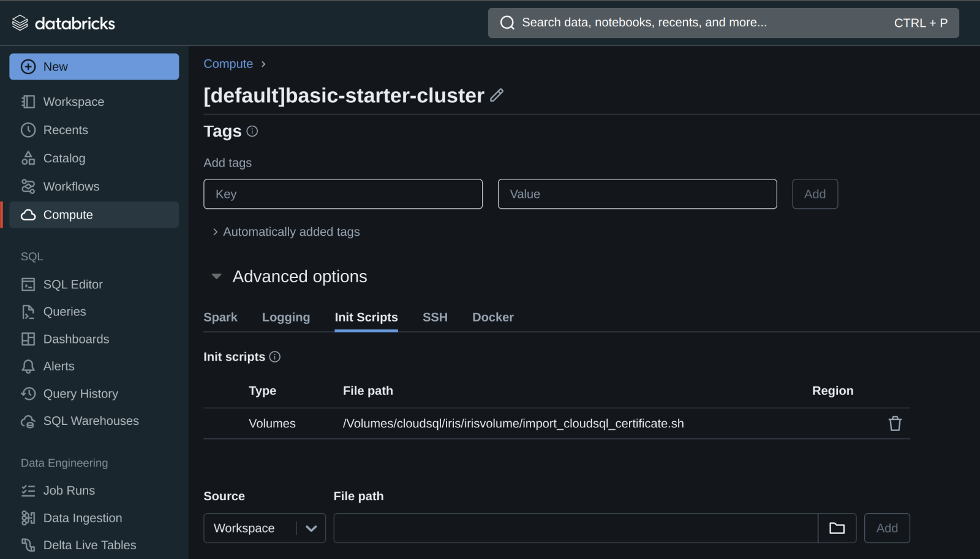Click the Compute breadcrumb link

pyautogui.click(x=228, y=64)
